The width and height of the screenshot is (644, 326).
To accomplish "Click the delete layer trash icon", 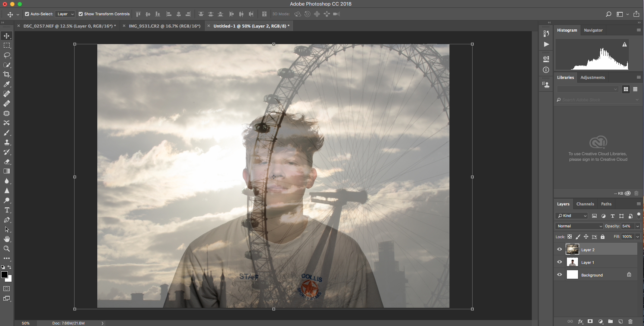I will [631, 322].
